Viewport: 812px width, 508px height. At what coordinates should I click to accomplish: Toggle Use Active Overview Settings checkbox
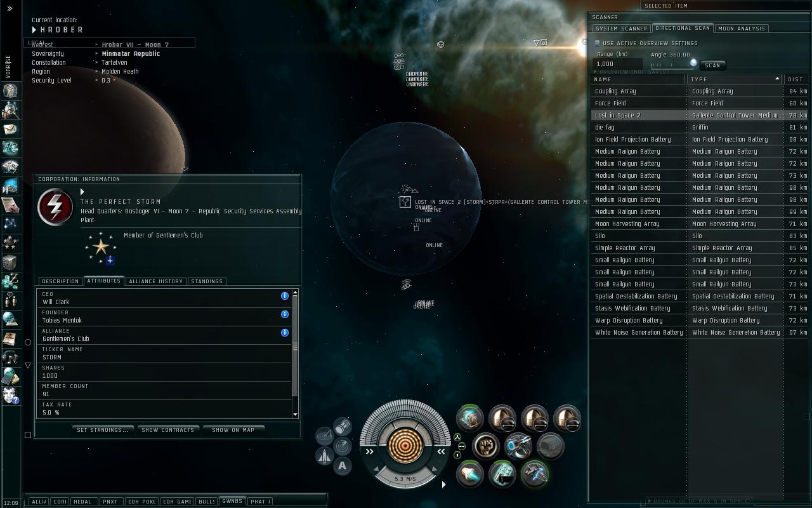tap(597, 43)
